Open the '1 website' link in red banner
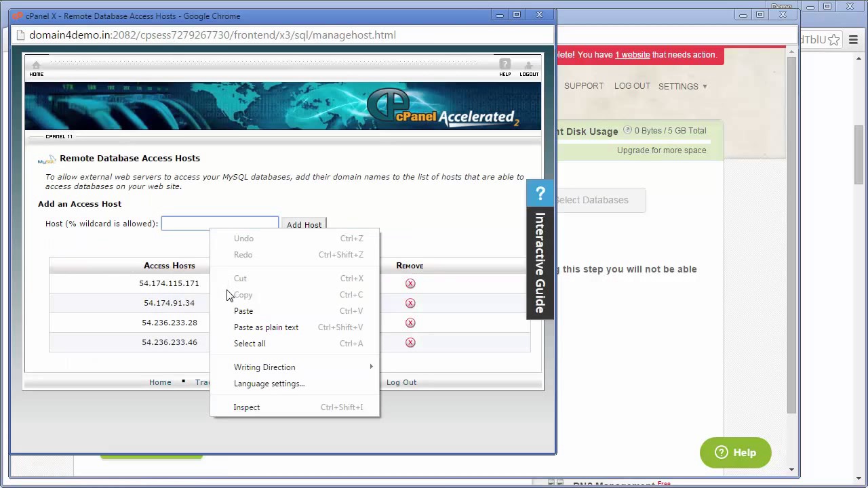The height and width of the screenshot is (488, 868). click(632, 55)
